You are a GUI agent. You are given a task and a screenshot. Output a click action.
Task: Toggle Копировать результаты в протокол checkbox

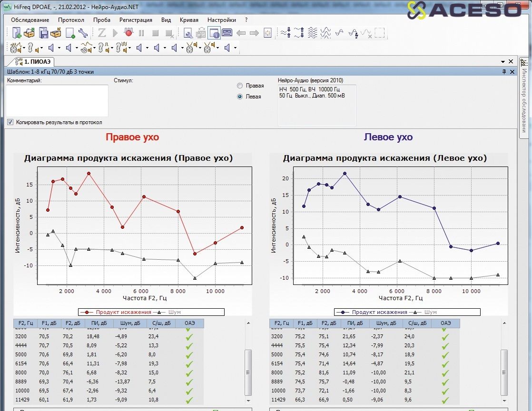[10, 122]
